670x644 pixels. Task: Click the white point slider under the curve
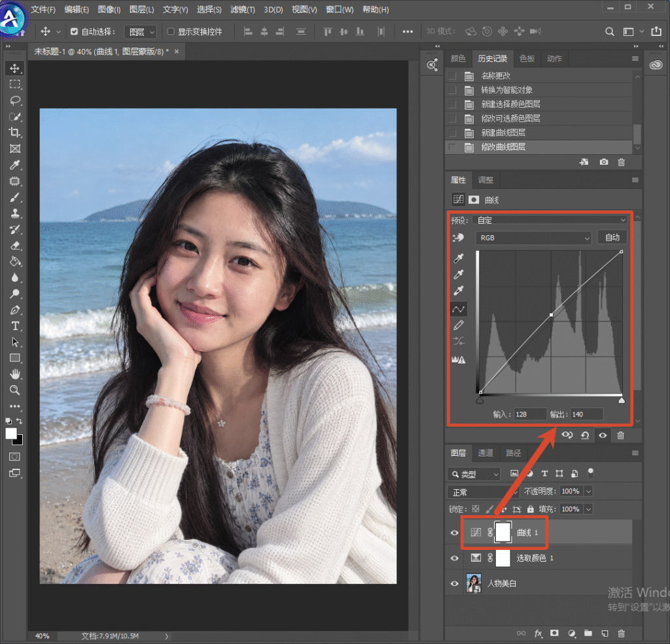[622, 400]
